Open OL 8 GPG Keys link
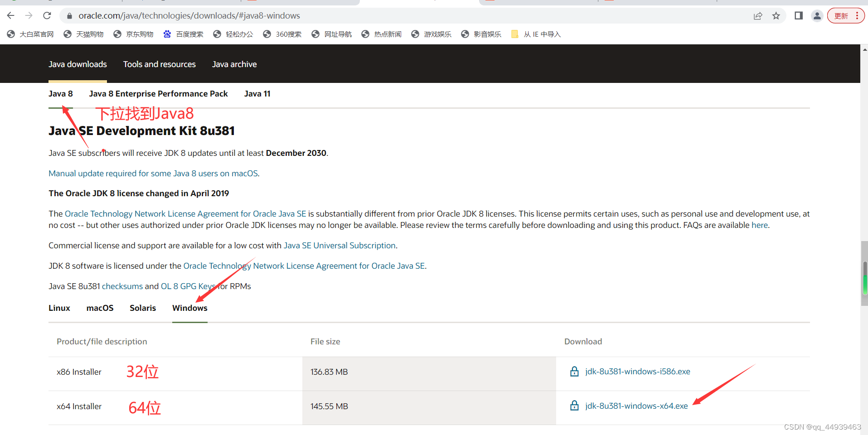 (x=188, y=286)
